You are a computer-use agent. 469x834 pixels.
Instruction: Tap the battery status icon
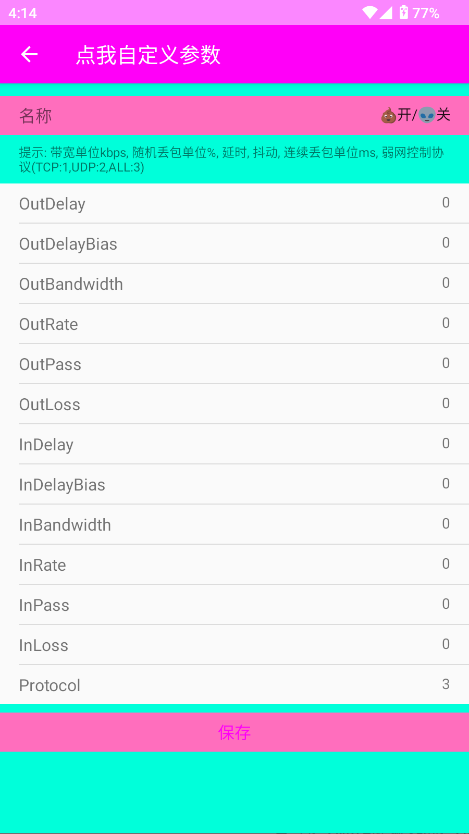coord(404,13)
